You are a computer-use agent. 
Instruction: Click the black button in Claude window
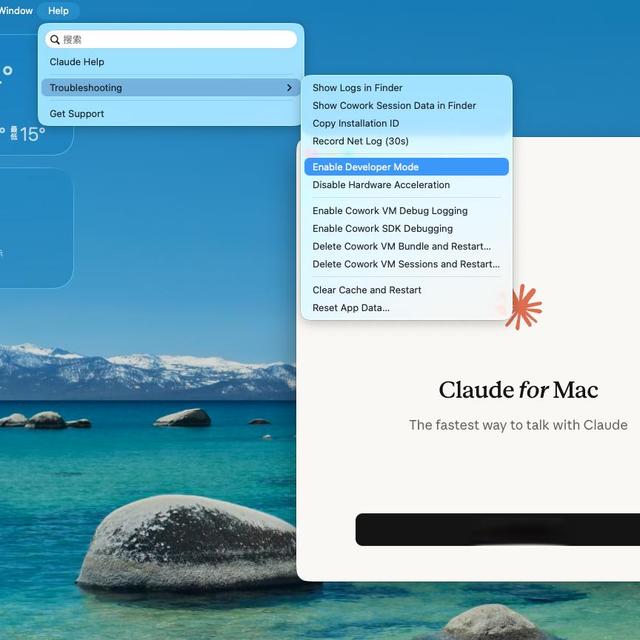click(x=498, y=529)
